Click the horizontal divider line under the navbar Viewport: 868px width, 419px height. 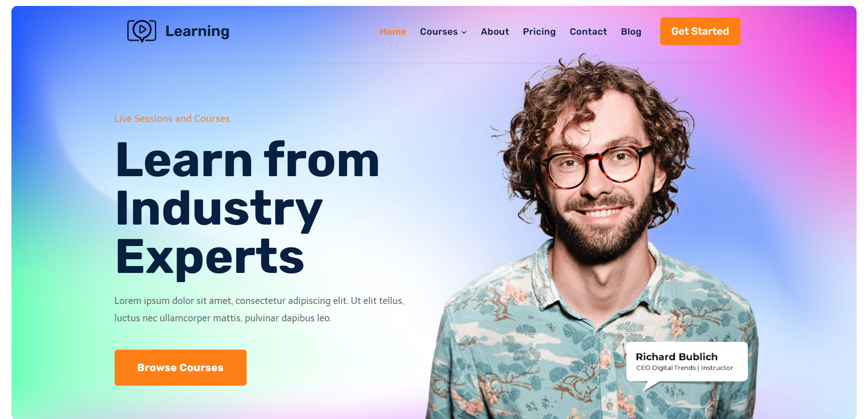point(434,63)
